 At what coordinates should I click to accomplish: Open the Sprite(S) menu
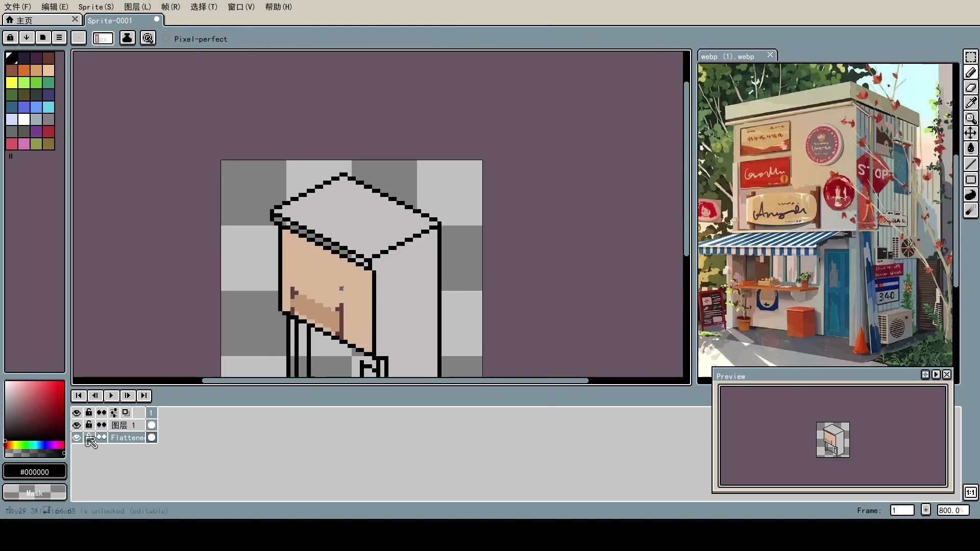96,7
